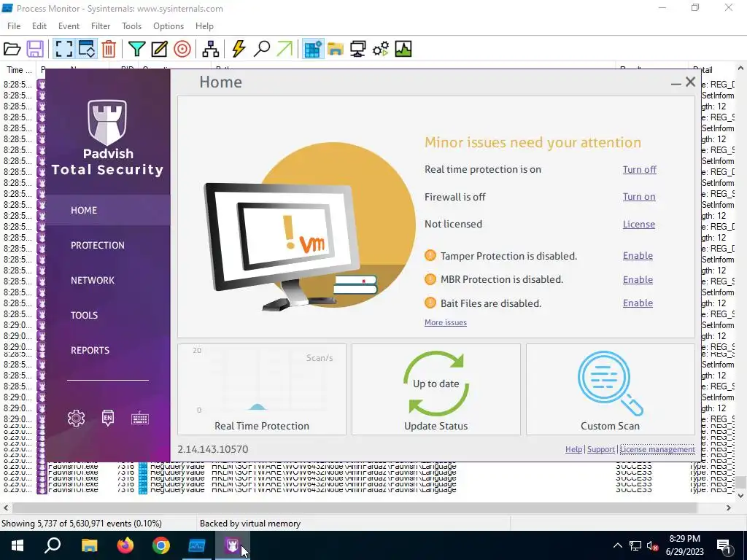Image resolution: width=747 pixels, height=560 pixels.
Task: Click the Highlight pencil icon
Action: click(159, 49)
